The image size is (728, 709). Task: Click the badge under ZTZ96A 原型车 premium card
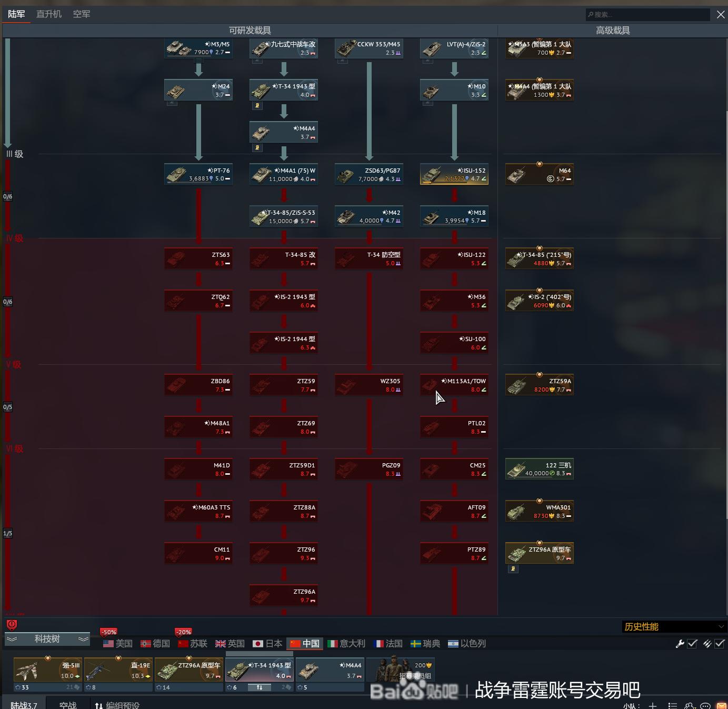[x=513, y=569]
